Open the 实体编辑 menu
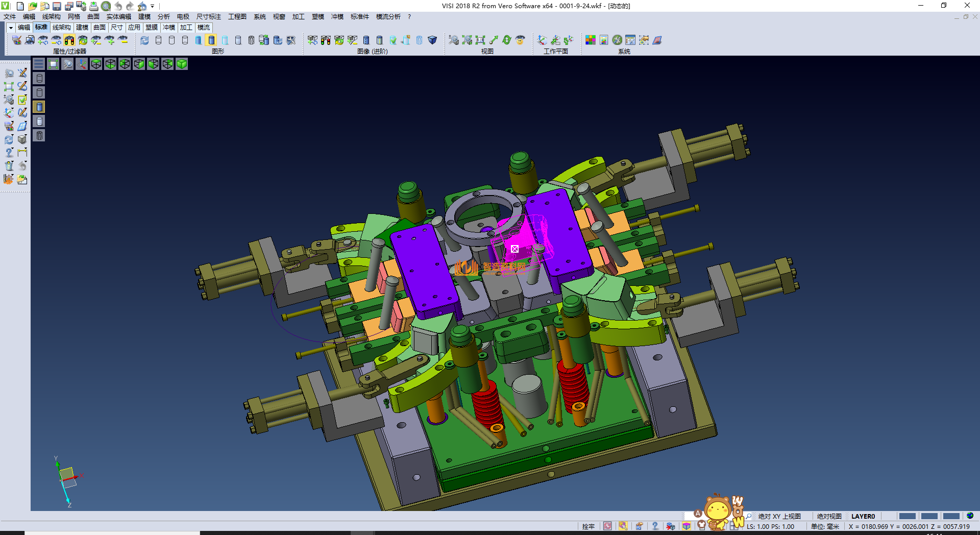This screenshot has width=980, height=535. [x=118, y=17]
